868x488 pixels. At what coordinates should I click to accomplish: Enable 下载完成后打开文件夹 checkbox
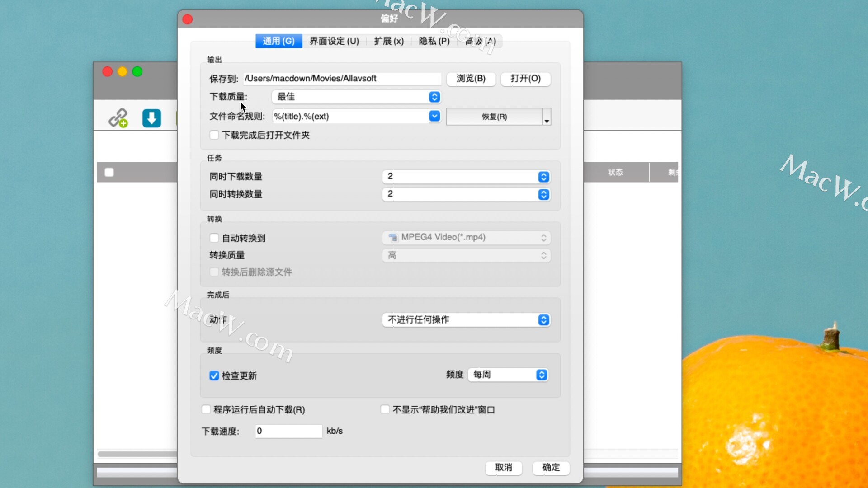pyautogui.click(x=214, y=135)
